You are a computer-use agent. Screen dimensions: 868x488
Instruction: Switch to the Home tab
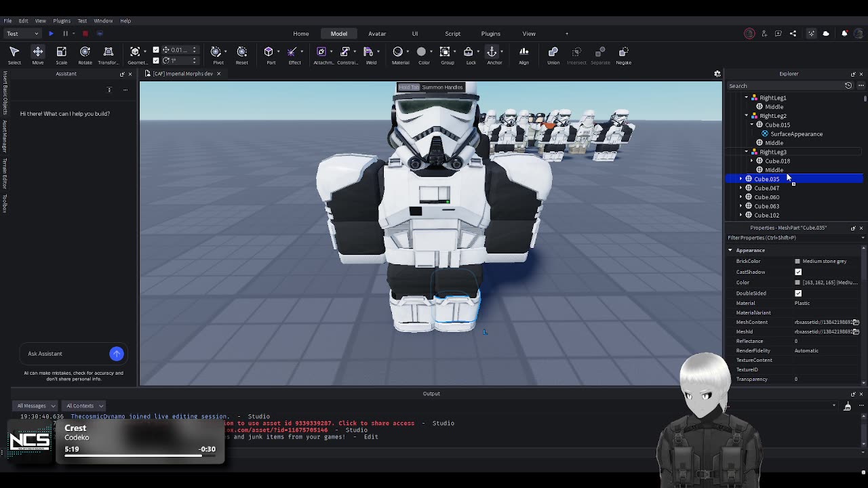[301, 33]
